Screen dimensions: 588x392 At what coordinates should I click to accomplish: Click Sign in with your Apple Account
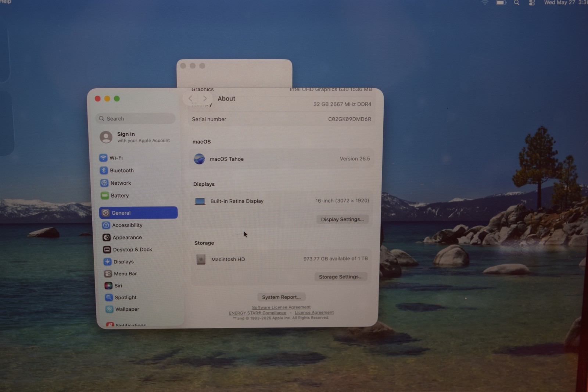[x=135, y=137]
